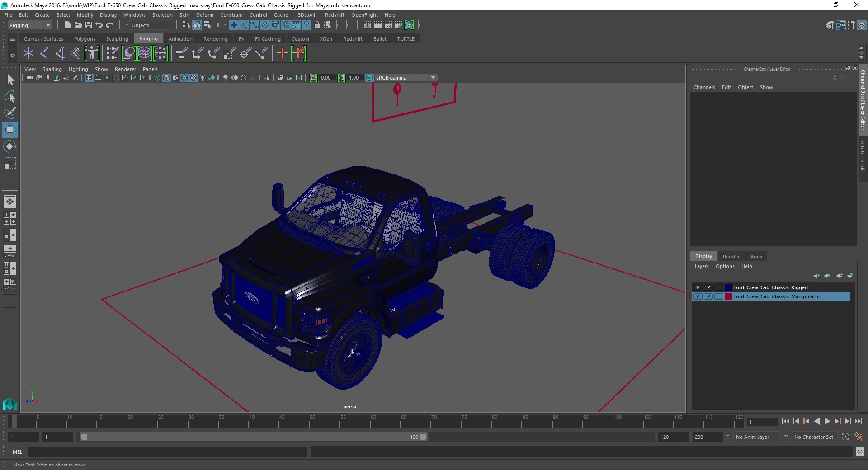Toggle viewport grid display icon
The image size is (868, 470).
[89, 78]
